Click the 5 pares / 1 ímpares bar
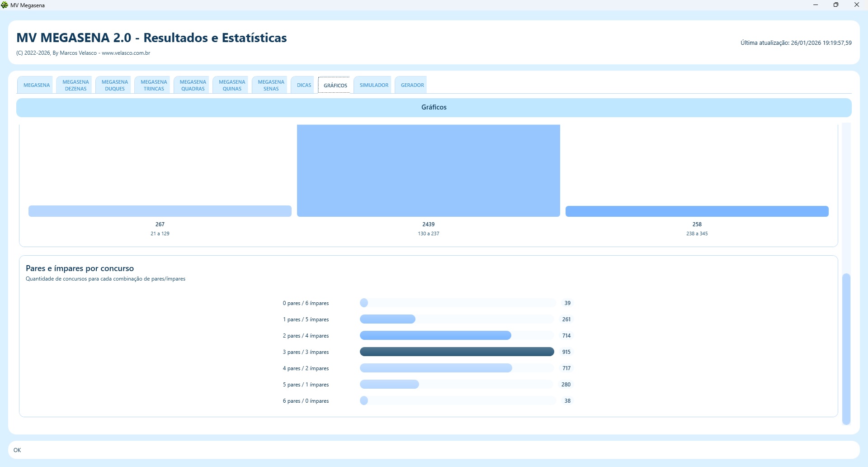The height and width of the screenshot is (467, 868). tap(389, 384)
